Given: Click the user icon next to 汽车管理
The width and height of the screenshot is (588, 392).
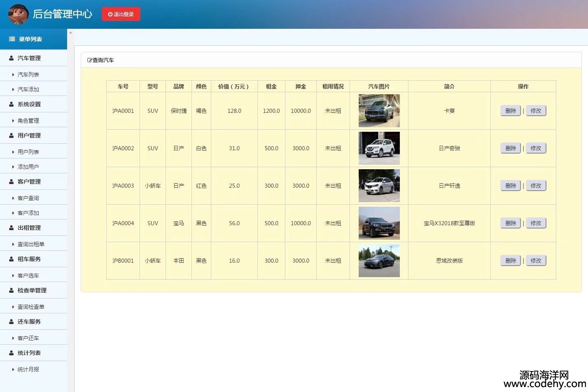Looking at the screenshot, I should pyautogui.click(x=12, y=58).
